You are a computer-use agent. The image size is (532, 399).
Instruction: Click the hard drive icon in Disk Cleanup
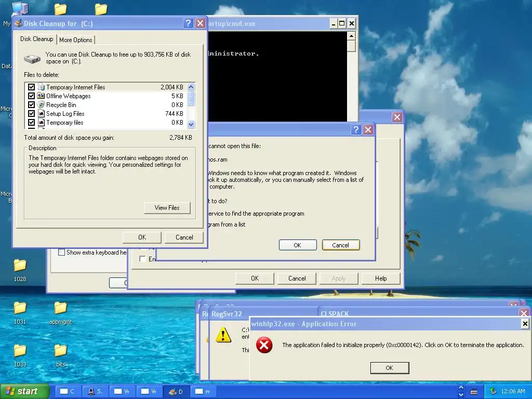(x=32, y=59)
